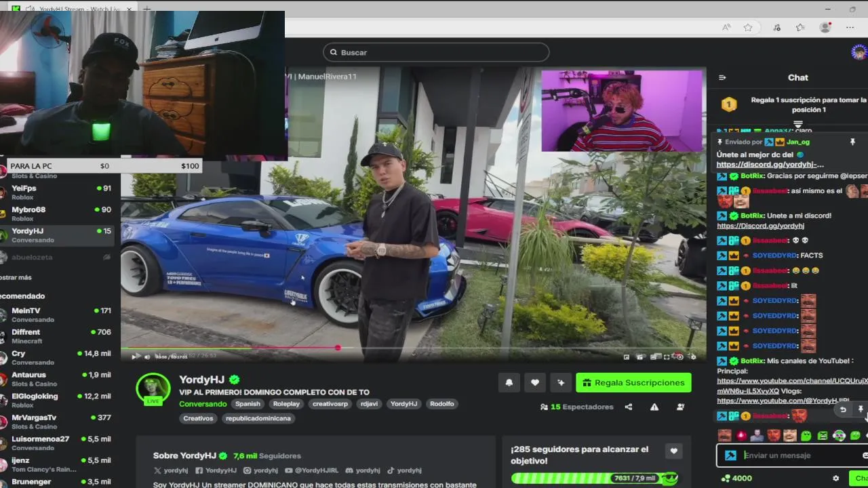This screenshot has width=868, height=488.
Task: Click Mostrar más in the sidebar
Action: [15, 277]
